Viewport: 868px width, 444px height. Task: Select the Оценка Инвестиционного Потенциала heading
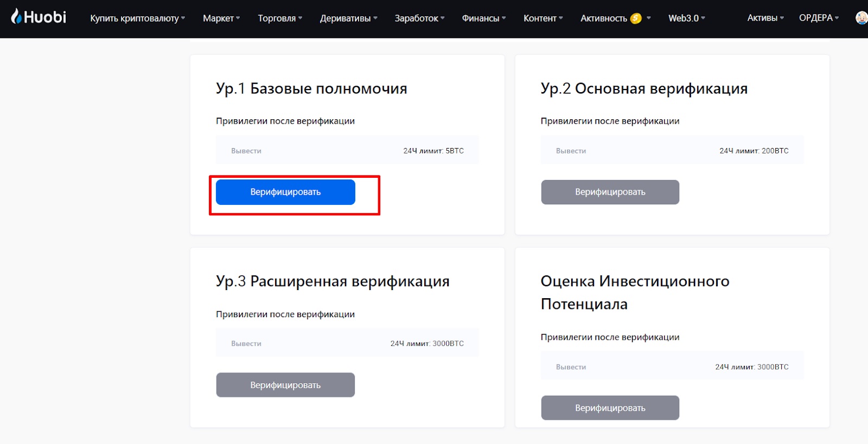tap(635, 293)
